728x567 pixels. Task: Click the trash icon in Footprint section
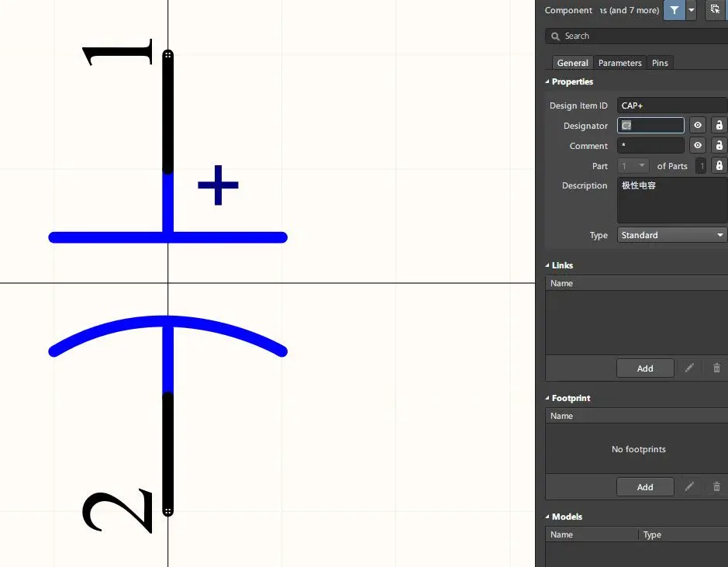click(716, 487)
